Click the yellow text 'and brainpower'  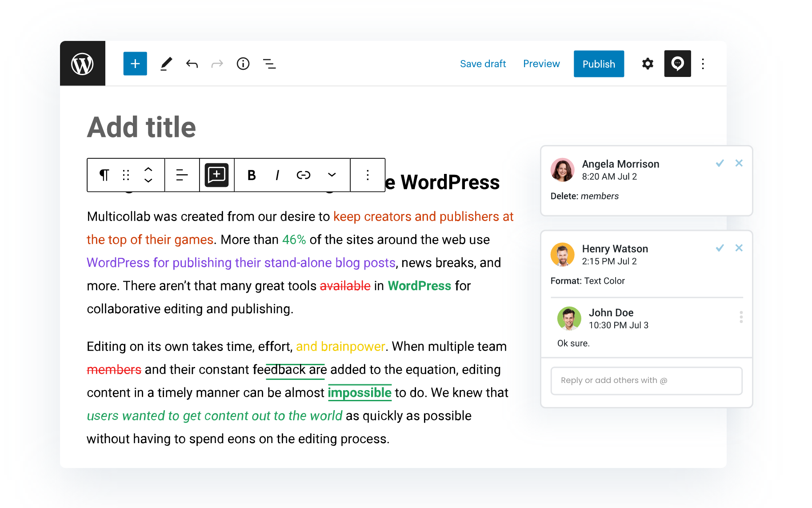point(340,347)
